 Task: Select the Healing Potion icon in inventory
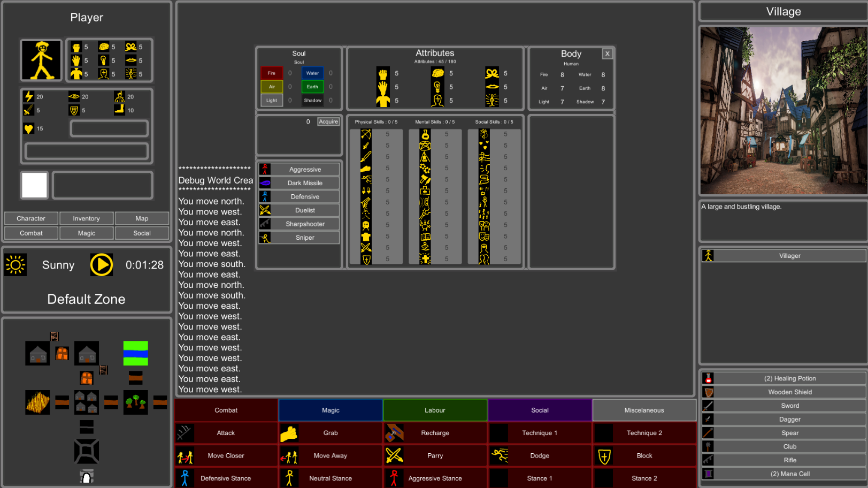coord(708,378)
